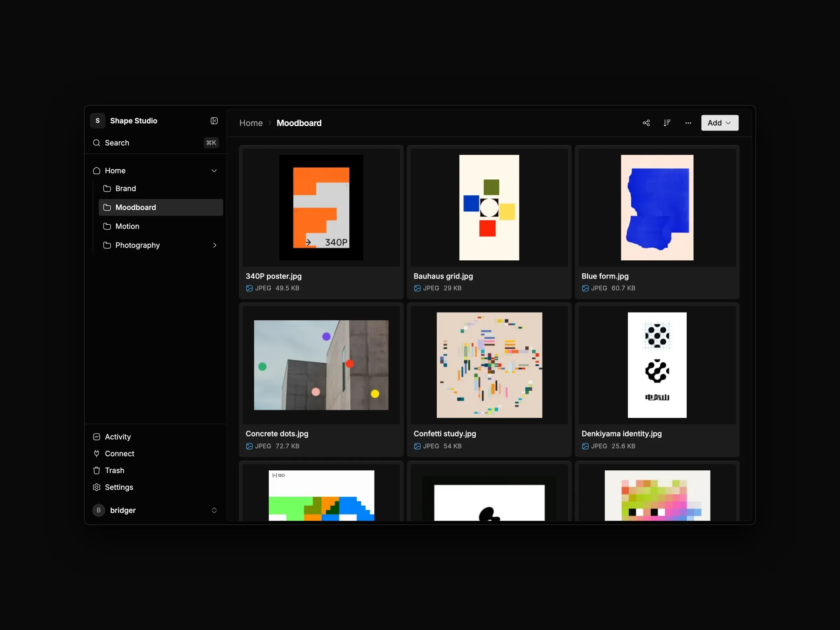Click the Connect plug icon

point(97,453)
